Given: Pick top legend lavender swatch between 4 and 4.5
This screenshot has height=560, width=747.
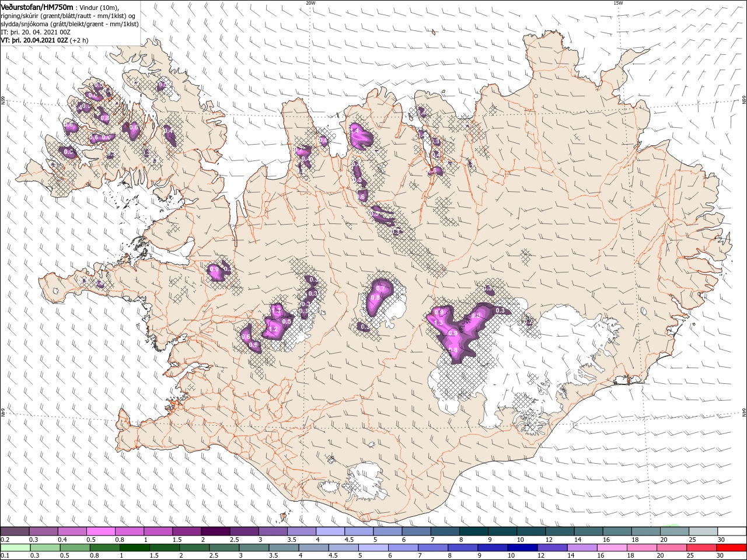Looking at the screenshot, I should [x=330, y=531].
